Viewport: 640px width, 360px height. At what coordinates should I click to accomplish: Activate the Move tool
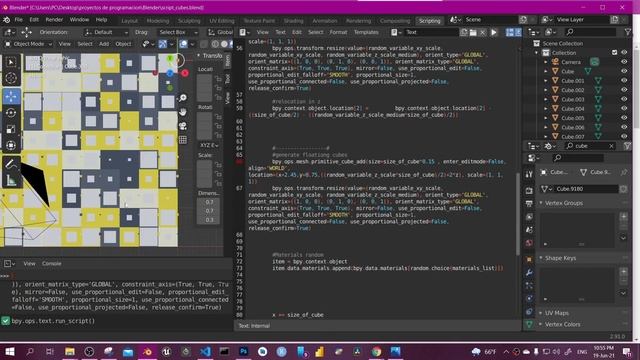[11, 96]
